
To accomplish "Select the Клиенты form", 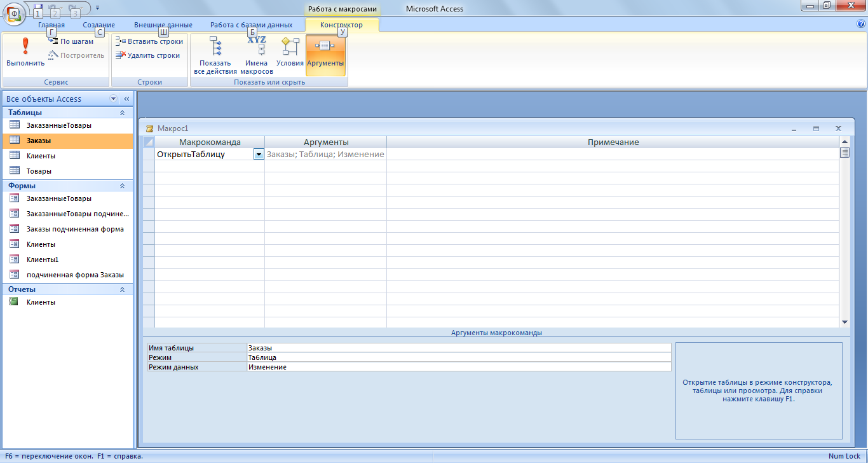I will point(67,244).
